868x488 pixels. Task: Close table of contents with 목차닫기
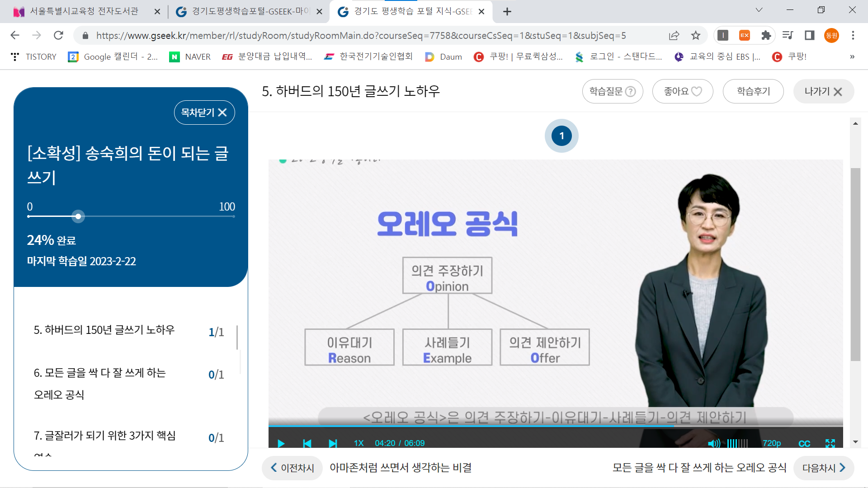click(204, 113)
